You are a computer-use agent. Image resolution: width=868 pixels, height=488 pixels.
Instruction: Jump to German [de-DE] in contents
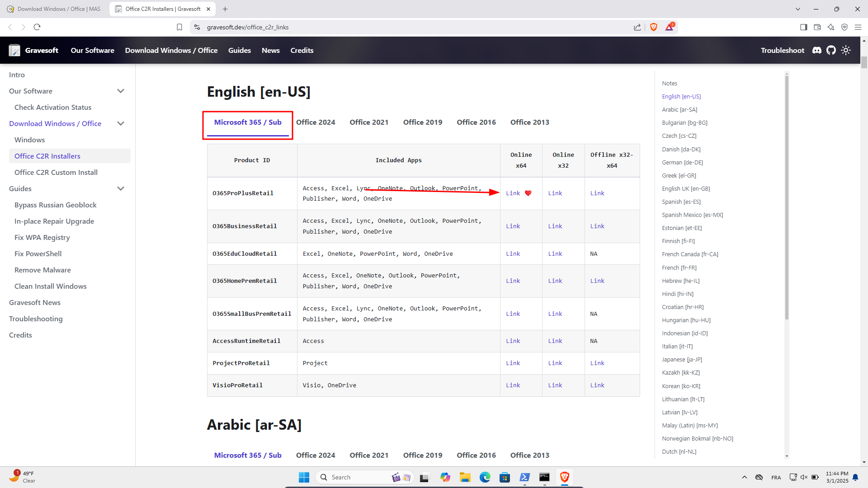coord(682,162)
